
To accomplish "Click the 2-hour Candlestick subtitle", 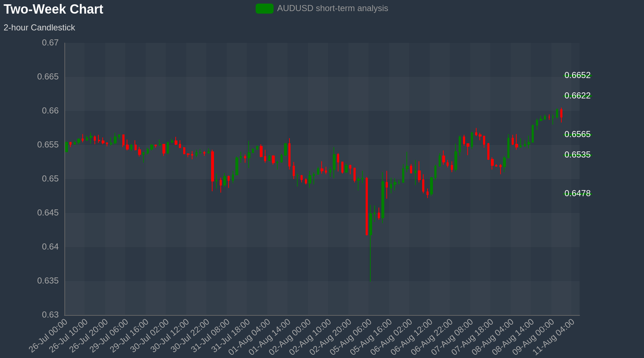I will (39, 28).
